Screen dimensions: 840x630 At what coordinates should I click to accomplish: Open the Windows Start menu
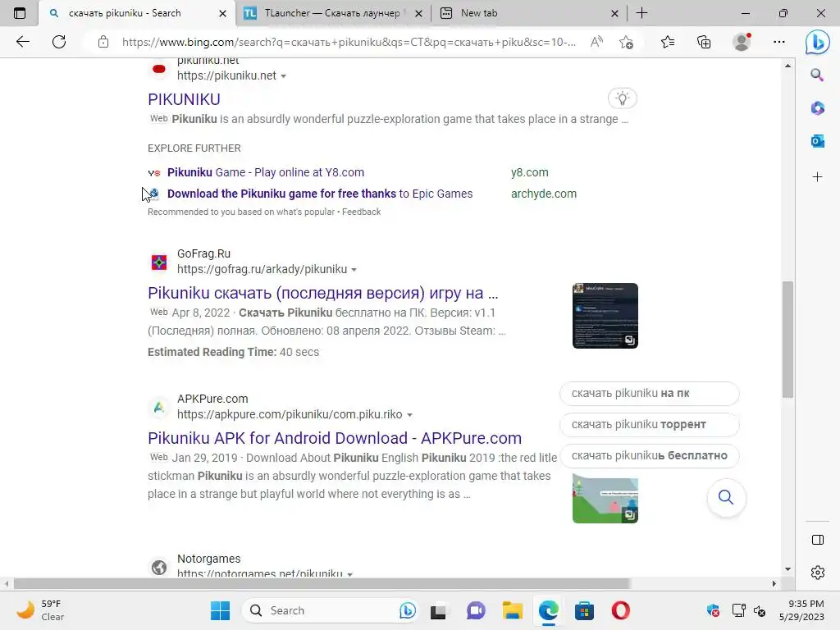point(220,610)
